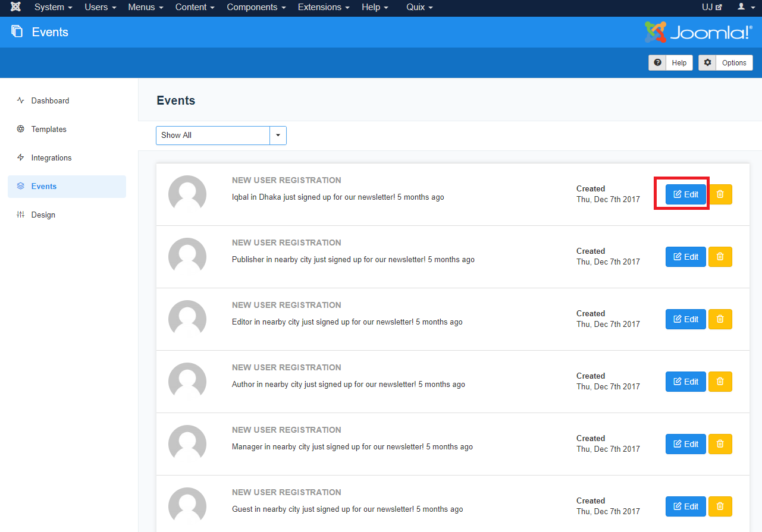The image size is (762, 532).
Task: Click avatar of Author event
Action: [187, 382]
